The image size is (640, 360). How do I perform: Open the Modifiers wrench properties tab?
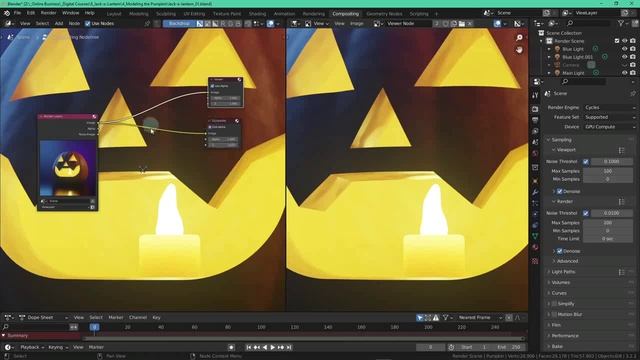[x=535, y=192]
